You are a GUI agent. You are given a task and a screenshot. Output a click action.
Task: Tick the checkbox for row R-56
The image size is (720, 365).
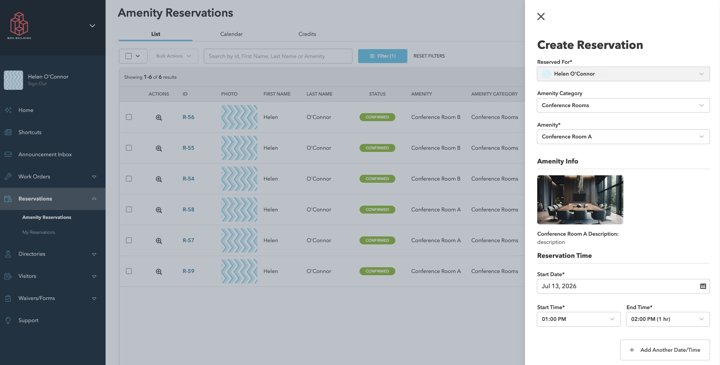[129, 117]
